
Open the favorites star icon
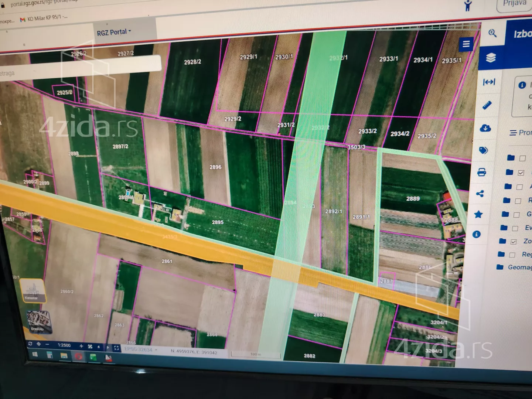[478, 214]
